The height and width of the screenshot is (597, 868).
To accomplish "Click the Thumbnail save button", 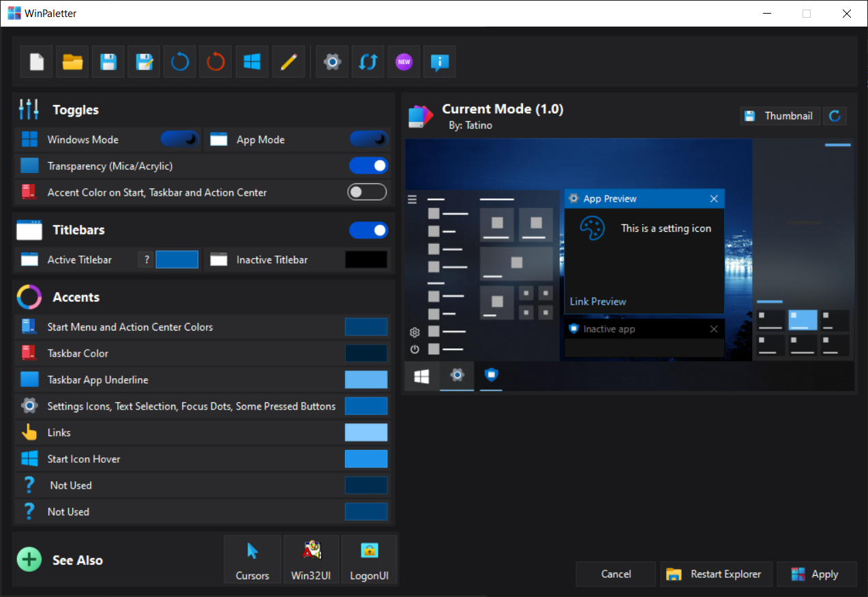I will click(x=780, y=116).
